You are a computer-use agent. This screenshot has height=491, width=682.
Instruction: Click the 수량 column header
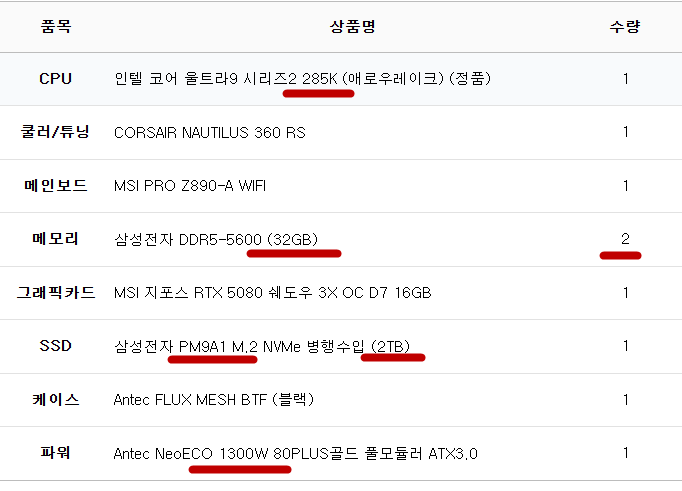(625, 26)
